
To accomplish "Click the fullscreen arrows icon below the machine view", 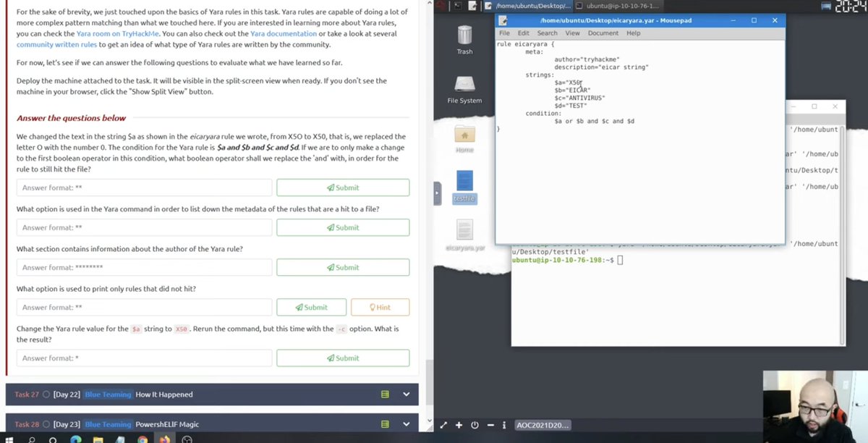I will click(x=443, y=425).
